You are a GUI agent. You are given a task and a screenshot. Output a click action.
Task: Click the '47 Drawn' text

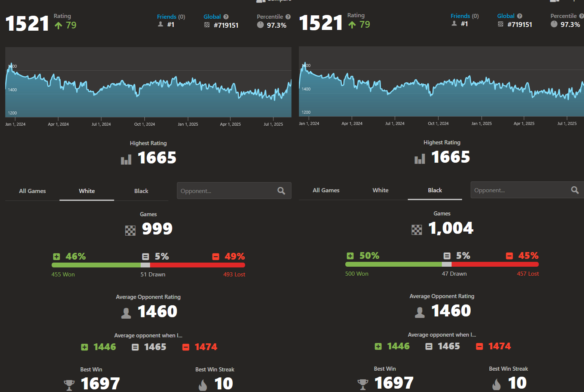click(x=454, y=274)
